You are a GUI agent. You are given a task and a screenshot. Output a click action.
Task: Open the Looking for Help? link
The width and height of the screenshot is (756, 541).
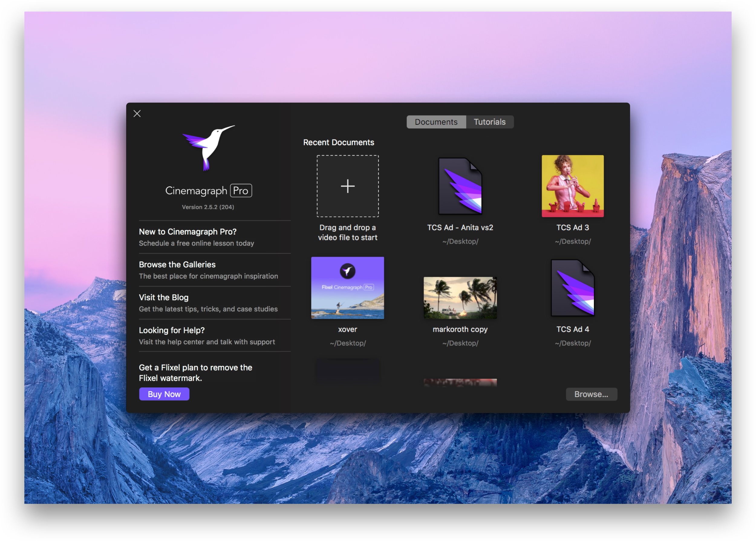215,336
